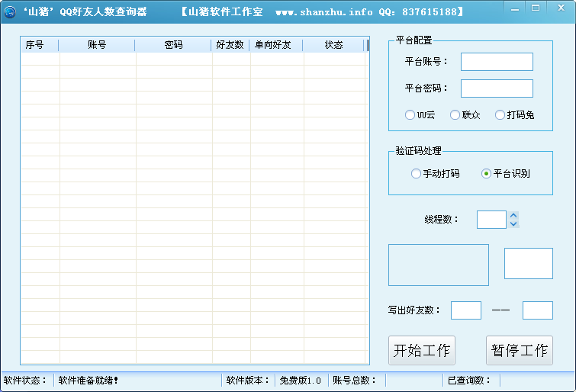Click the 线程数 number field
The height and width of the screenshot is (392, 576).
coord(491,220)
